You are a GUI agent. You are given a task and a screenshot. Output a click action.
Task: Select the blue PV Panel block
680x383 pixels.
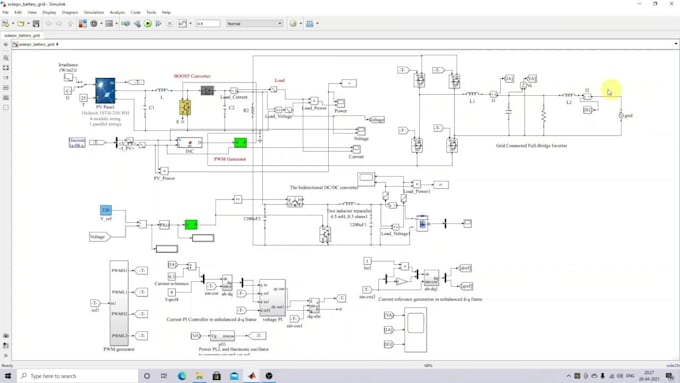click(105, 90)
